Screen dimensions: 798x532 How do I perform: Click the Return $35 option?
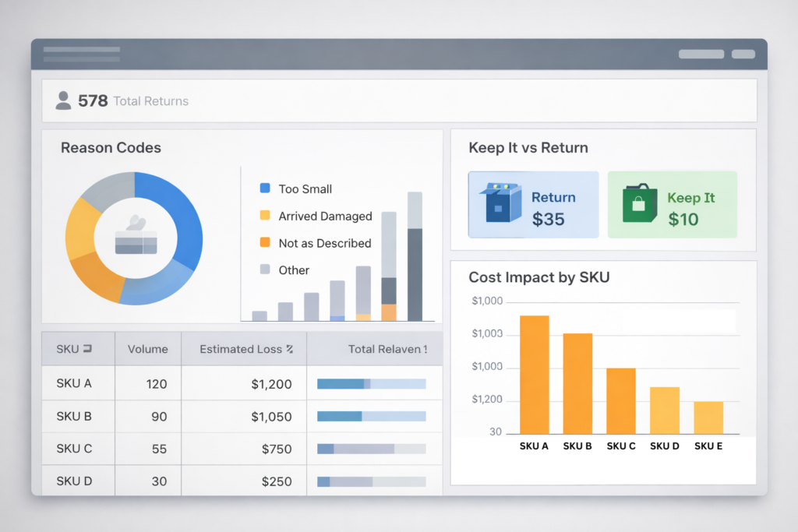pos(533,203)
